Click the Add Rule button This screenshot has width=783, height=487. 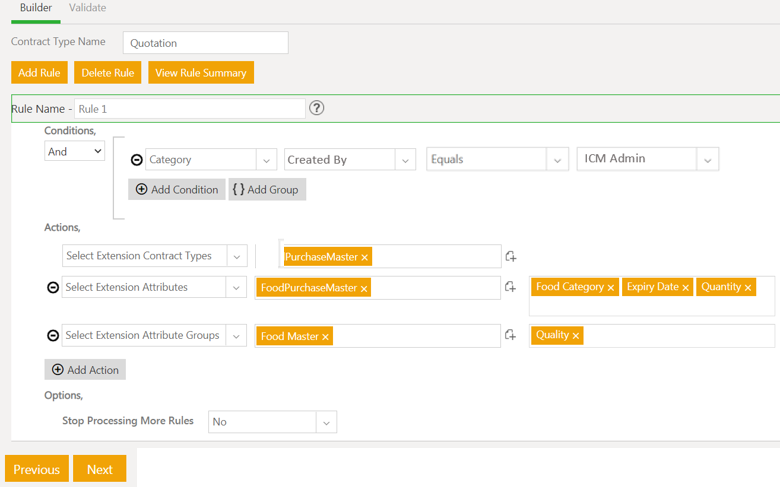coord(39,73)
